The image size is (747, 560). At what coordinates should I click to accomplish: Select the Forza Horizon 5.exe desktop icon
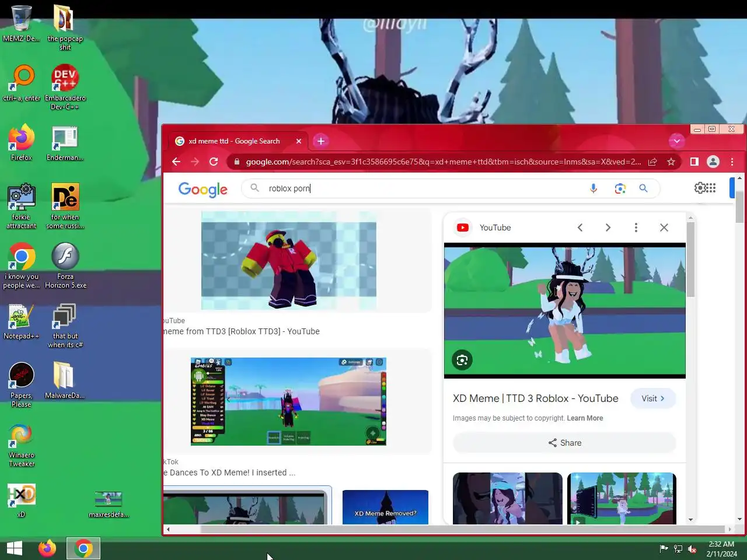65,265
